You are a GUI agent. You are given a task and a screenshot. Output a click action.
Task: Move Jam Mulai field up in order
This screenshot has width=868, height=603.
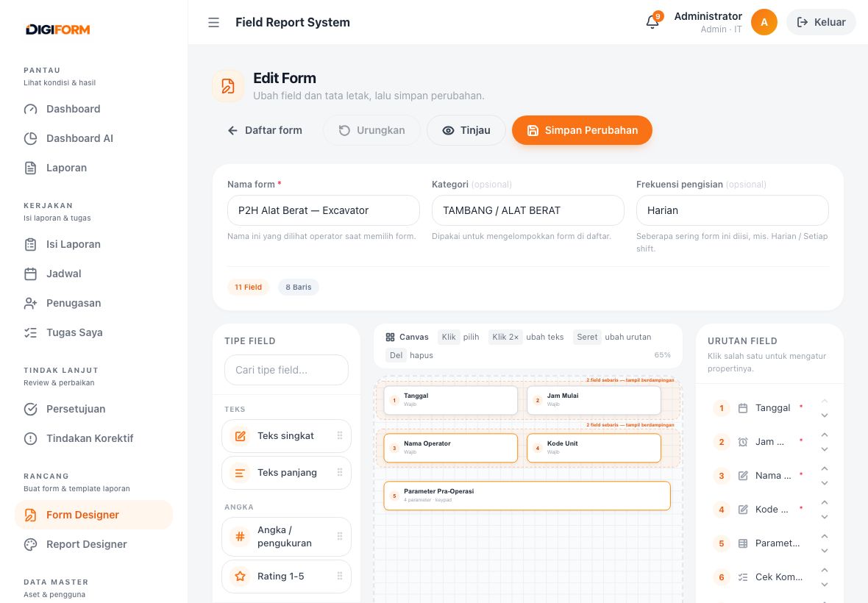click(x=825, y=435)
